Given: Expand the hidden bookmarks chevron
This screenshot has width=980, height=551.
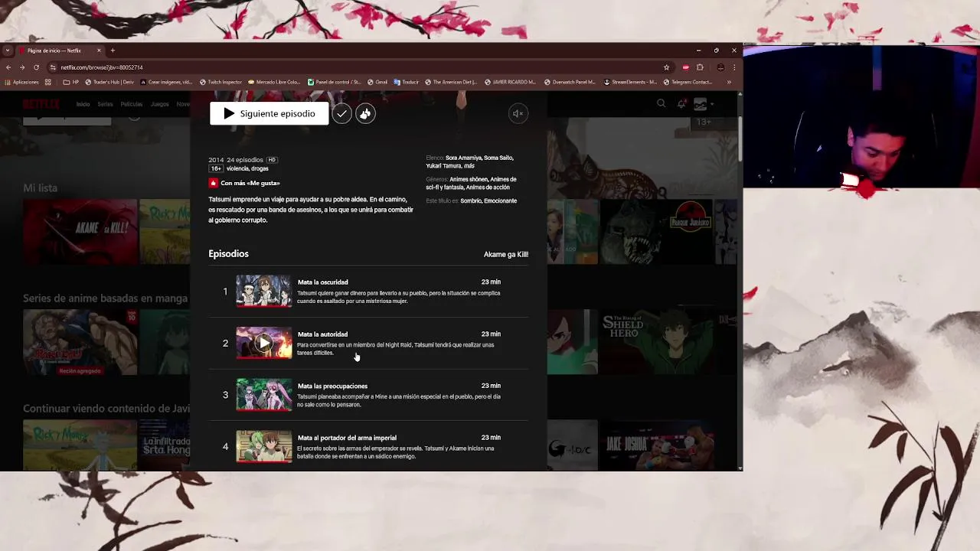Looking at the screenshot, I should point(729,82).
